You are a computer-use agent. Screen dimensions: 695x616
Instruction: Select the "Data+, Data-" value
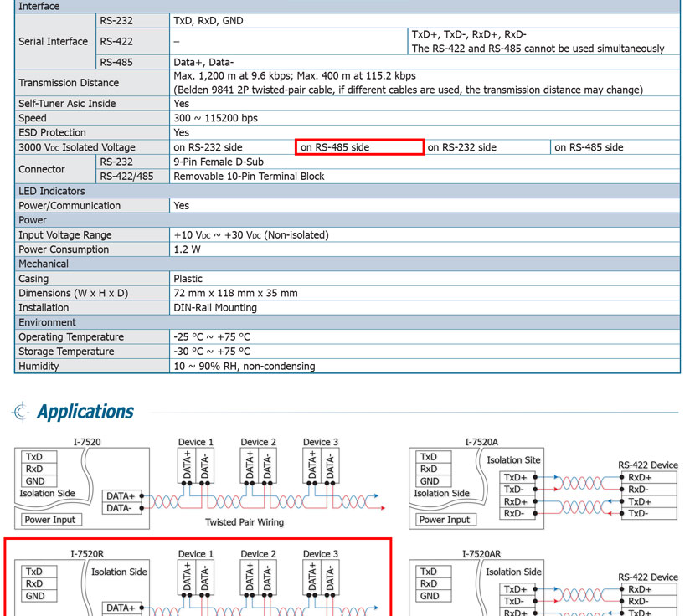coord(203,63)
